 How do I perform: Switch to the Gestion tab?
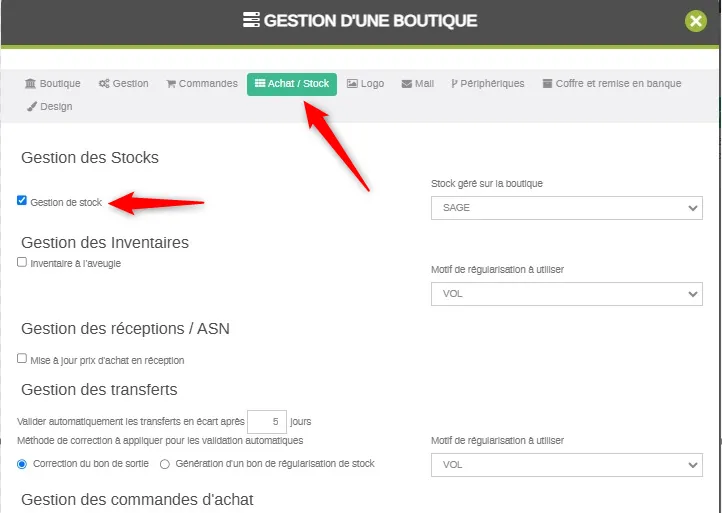click(x=123, y=84)
